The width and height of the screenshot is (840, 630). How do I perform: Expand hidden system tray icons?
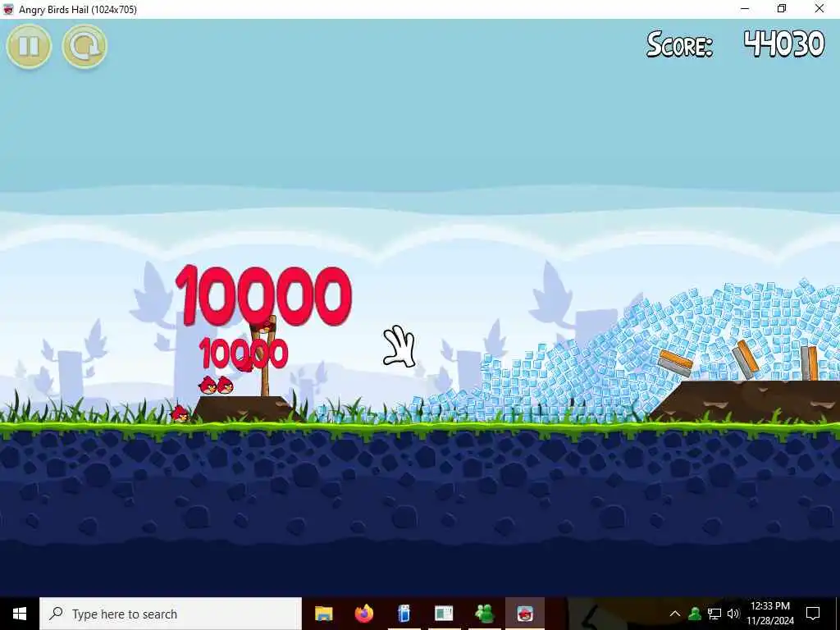(x=675, y=614)
